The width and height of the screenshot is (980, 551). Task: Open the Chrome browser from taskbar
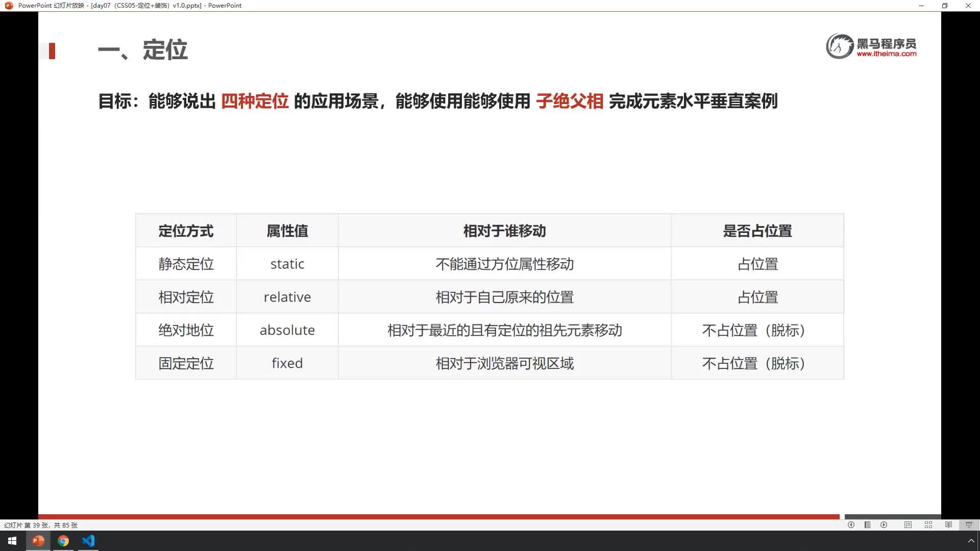(63, 541)
